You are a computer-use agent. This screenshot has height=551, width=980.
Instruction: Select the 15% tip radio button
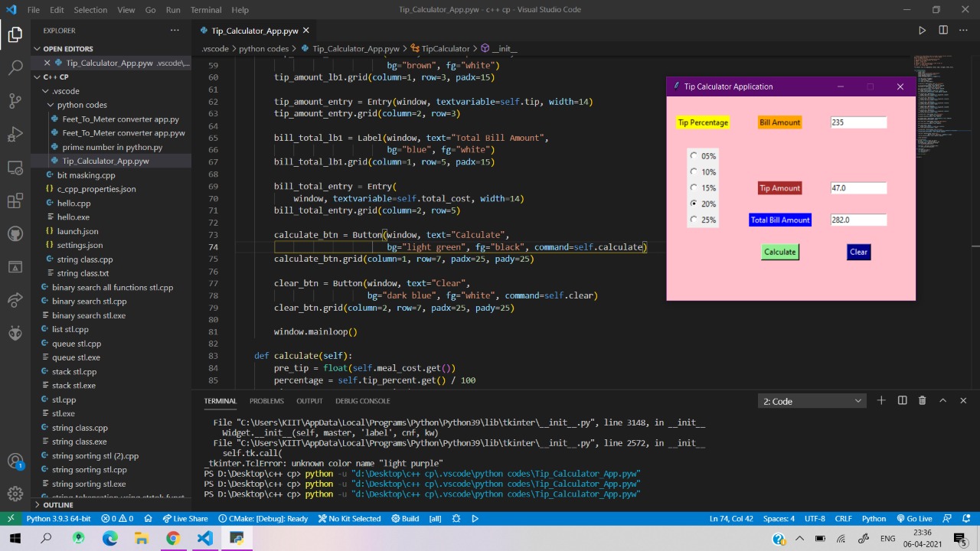[694, 187]
